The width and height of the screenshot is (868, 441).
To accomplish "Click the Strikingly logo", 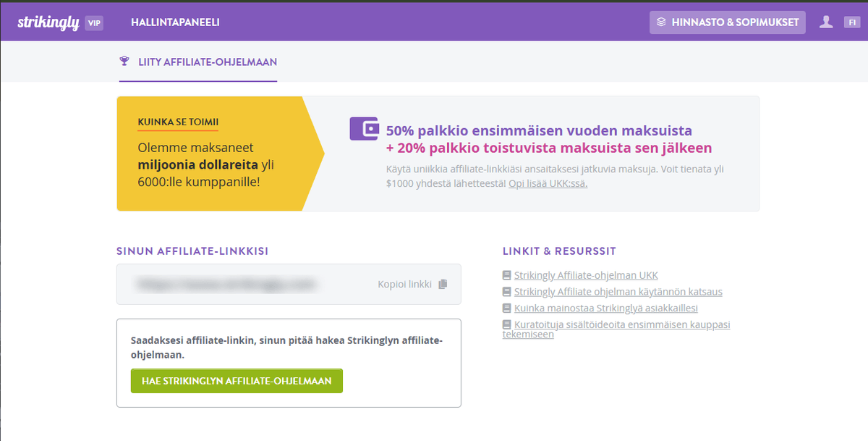I will click(x=48, y=22).
